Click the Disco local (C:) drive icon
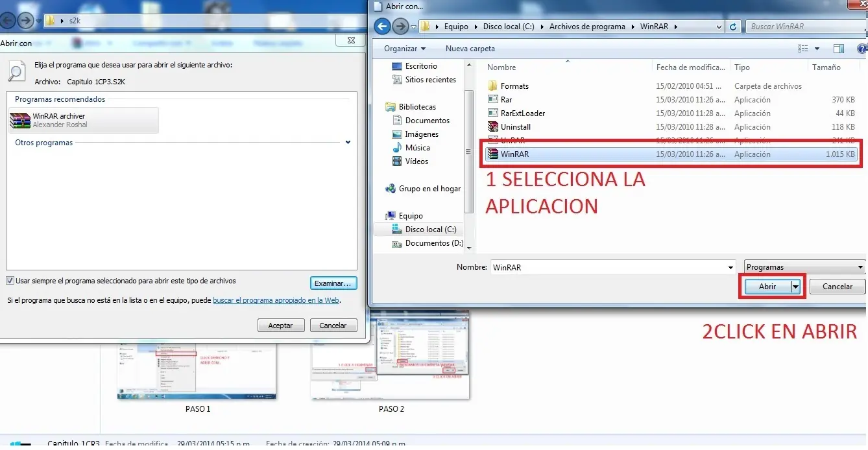The width and height of the screenshot is (868, 450). (397, 230)
